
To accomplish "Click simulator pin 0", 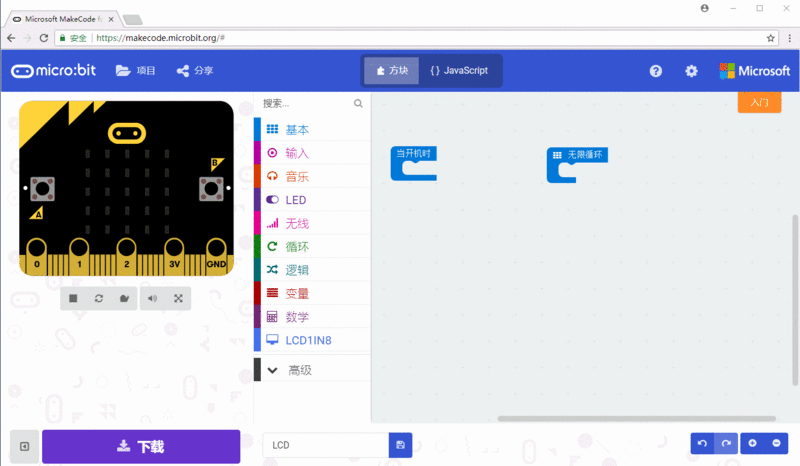I will click(37, 256).
